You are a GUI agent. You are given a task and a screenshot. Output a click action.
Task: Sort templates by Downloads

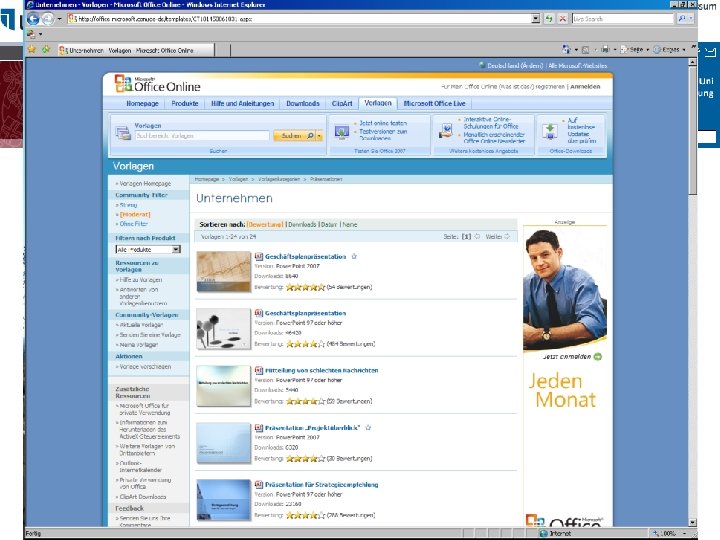(302, 225)
